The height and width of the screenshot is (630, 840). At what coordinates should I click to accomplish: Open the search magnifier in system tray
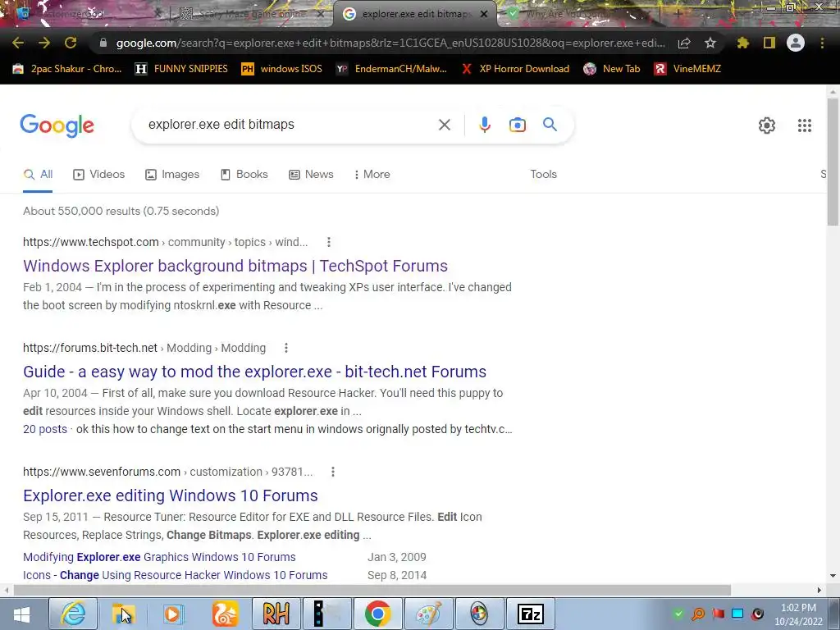pyautogui.click(x=698, y=614)
